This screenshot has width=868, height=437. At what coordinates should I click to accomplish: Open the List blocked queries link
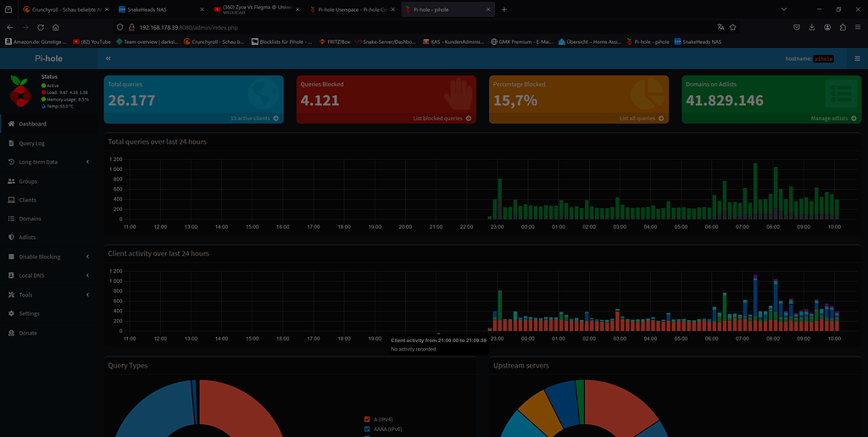click(442, 119)
